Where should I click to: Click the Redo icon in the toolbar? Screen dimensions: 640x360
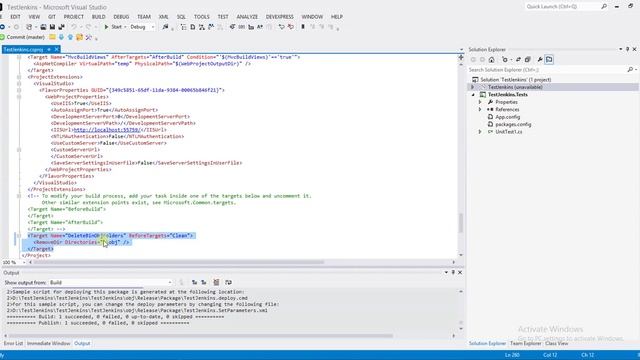[88, 27]
